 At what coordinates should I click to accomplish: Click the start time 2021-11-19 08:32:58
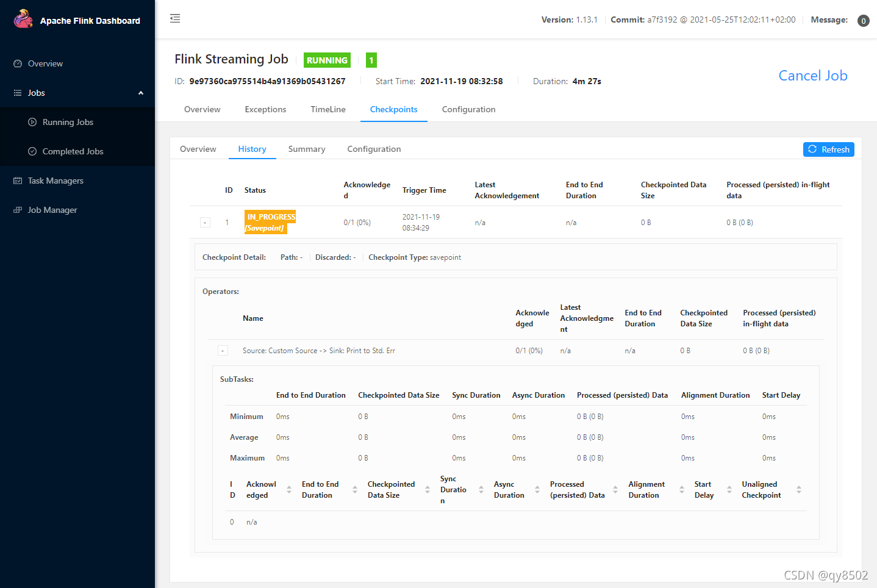[x=462, y=81]
